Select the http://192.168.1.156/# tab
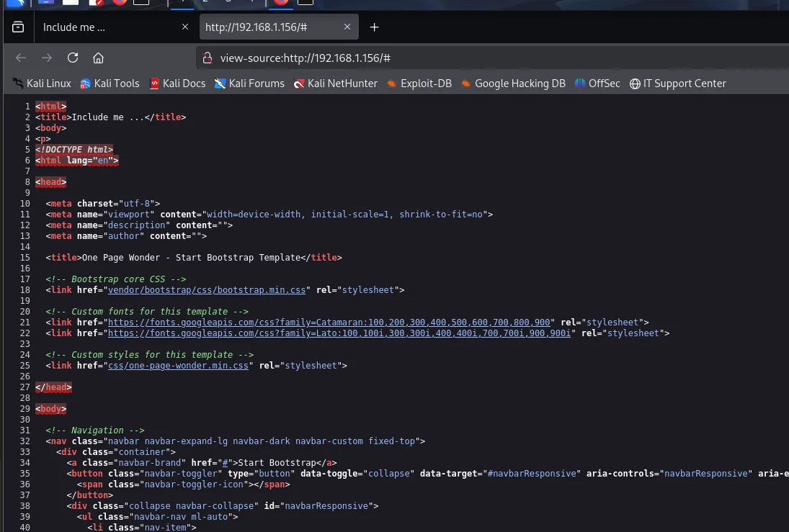789x532 pixels. tap(279, 27)
